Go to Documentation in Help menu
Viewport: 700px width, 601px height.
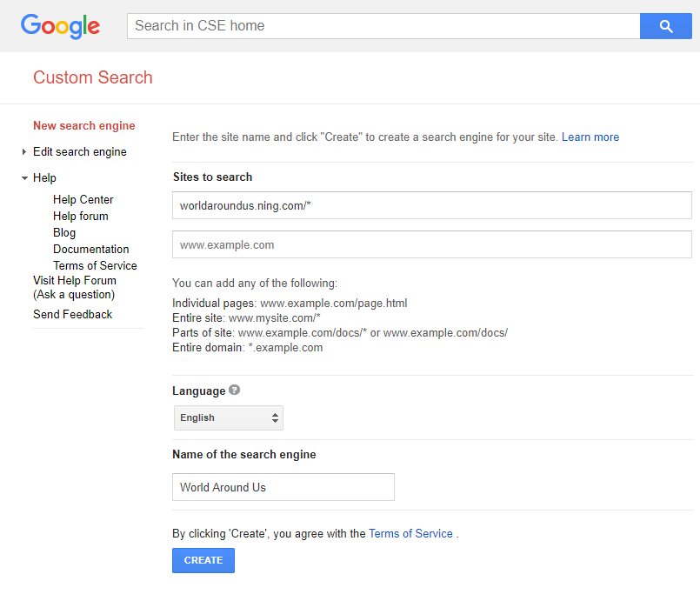(91, 249)
